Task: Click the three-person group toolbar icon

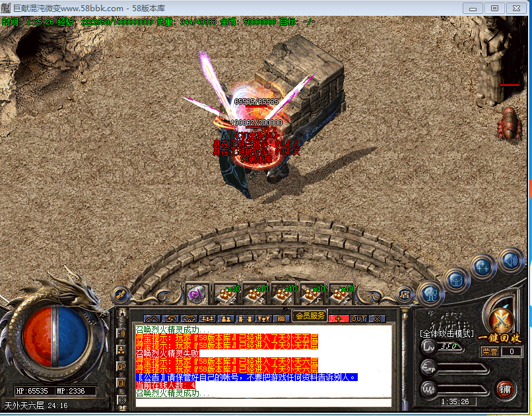Action: 208,319
